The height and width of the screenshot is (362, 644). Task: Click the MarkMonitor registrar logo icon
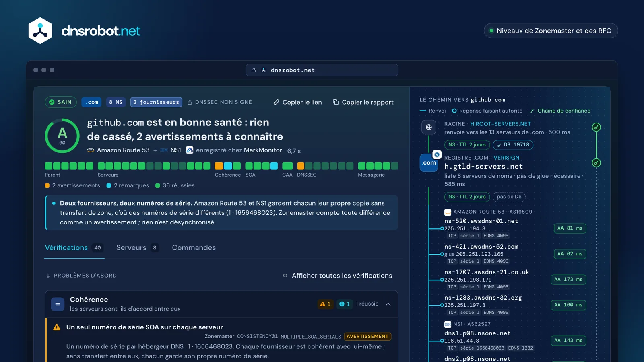(x=189, y=150)
